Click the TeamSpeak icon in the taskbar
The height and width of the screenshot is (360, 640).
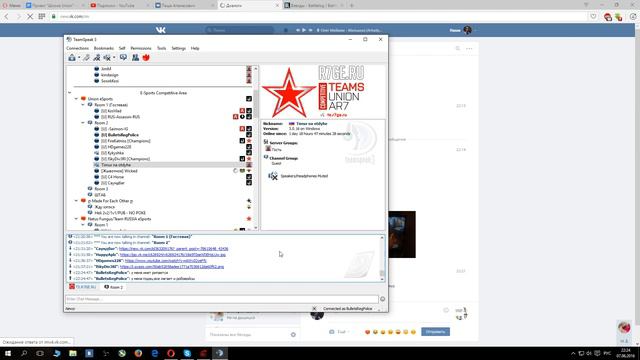220,353
